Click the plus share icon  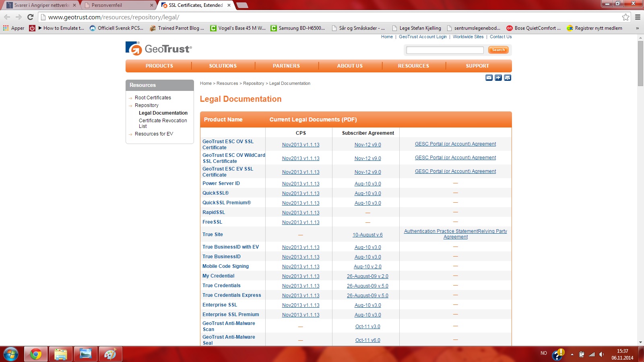tap(498, 78)
